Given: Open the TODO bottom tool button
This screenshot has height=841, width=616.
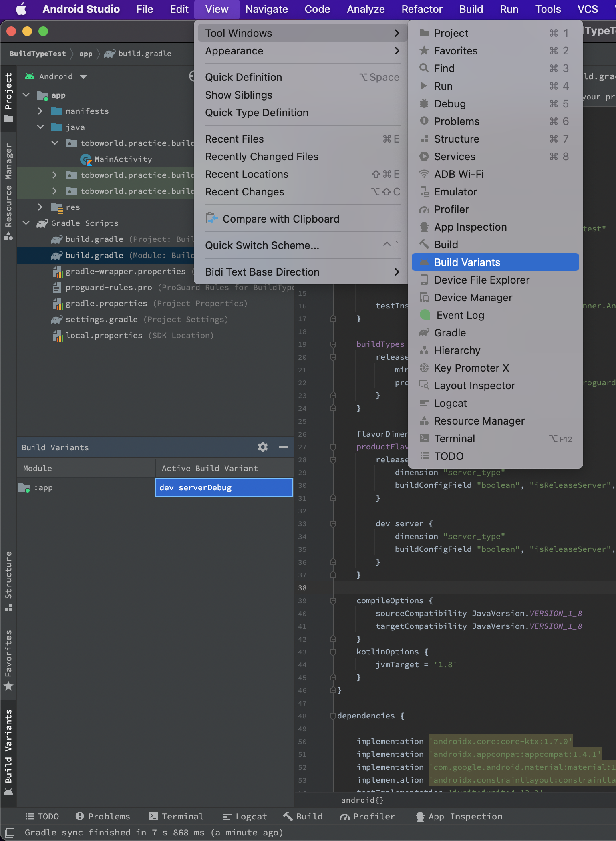Looking at the screenshot, I should pyautogui.click(x=42, y=816).
